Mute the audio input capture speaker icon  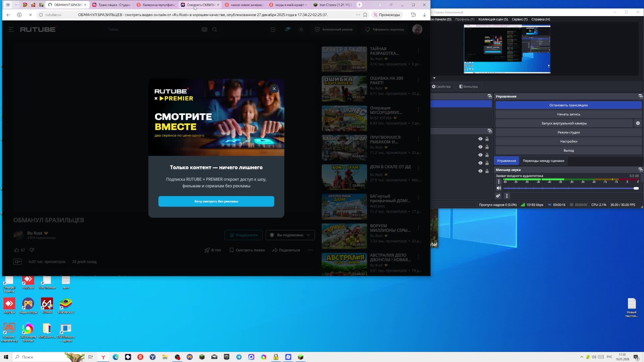tap(499, 188)
